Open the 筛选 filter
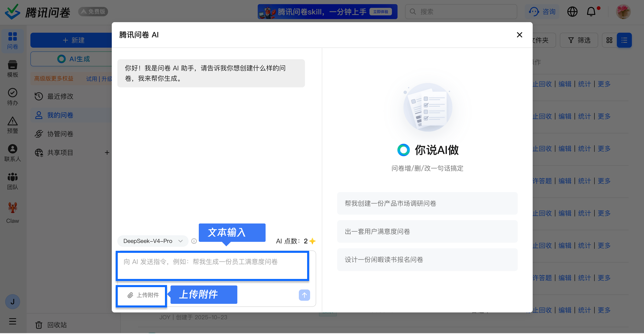 [579, 40]
